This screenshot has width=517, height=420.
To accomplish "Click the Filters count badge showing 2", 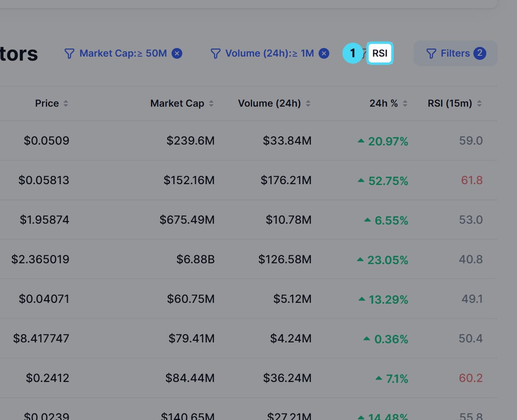I will pos(480,53).
